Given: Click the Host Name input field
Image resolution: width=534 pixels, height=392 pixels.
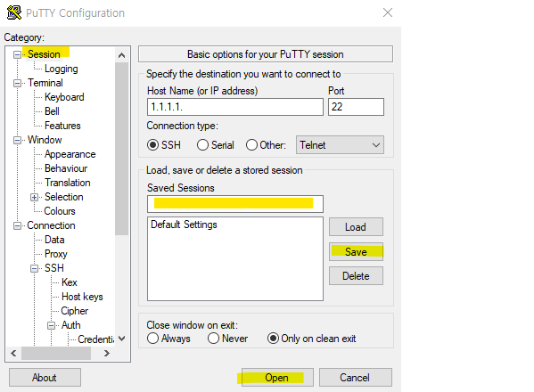Looking at the screenshot, I should point(235,107).
